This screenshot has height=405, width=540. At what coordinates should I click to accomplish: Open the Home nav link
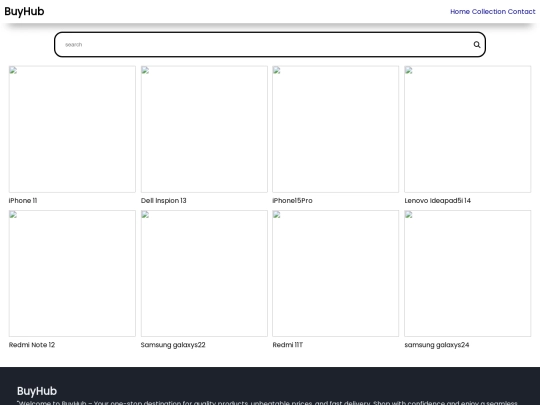(460, 11)
